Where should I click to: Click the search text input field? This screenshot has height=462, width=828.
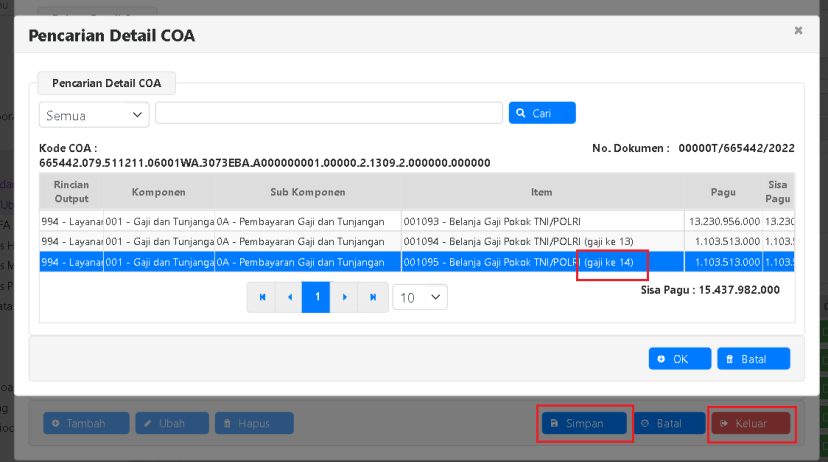(328, 113)
